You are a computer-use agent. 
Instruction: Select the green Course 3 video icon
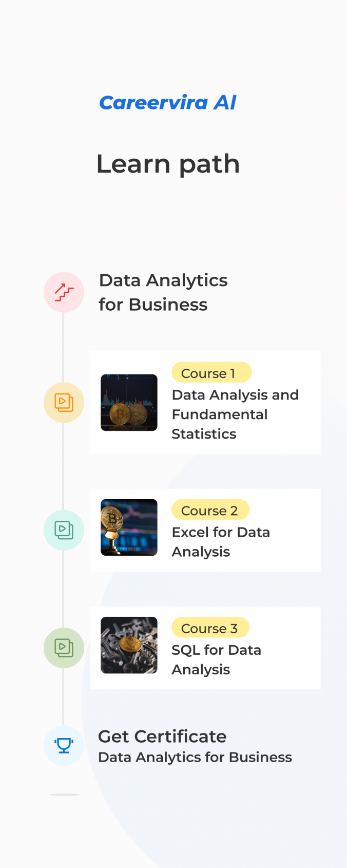[x=64, y=648]
